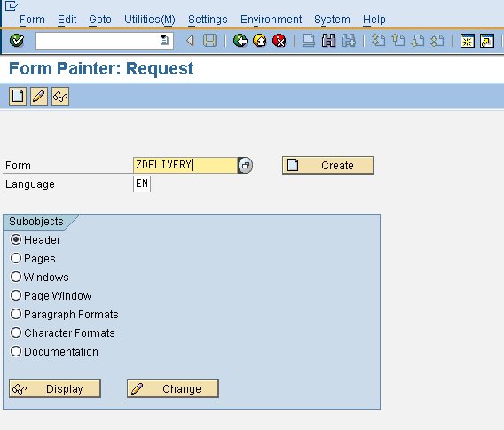Screen dimensions: 504x430
Task: Click the Previous Page icon
Action: tap(398, 41)
